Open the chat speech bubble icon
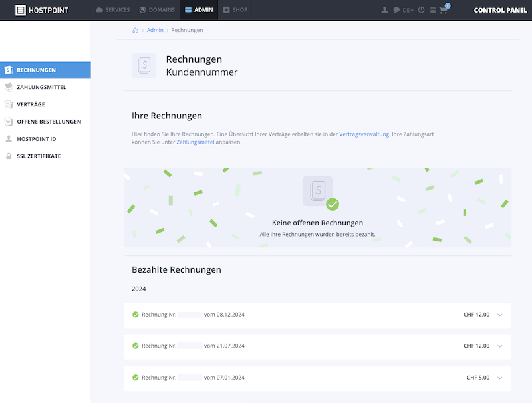The image size is (532, 403). coord(396,10)
